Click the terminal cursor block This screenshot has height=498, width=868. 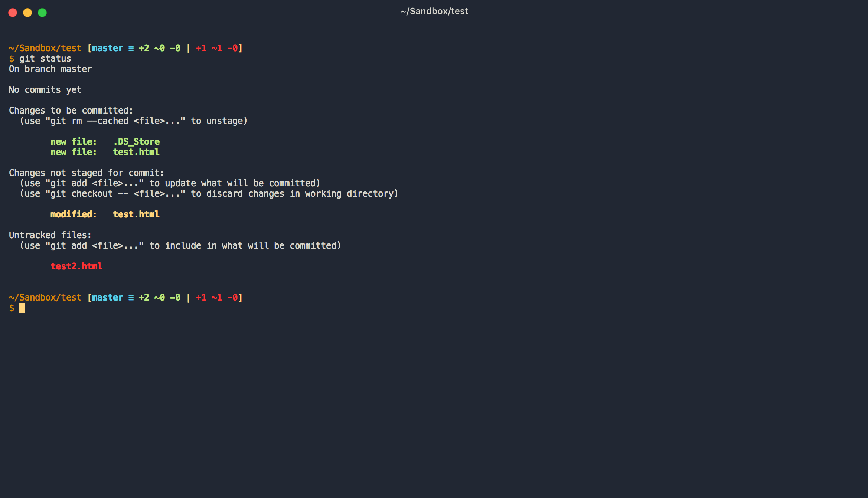point(22,308)
